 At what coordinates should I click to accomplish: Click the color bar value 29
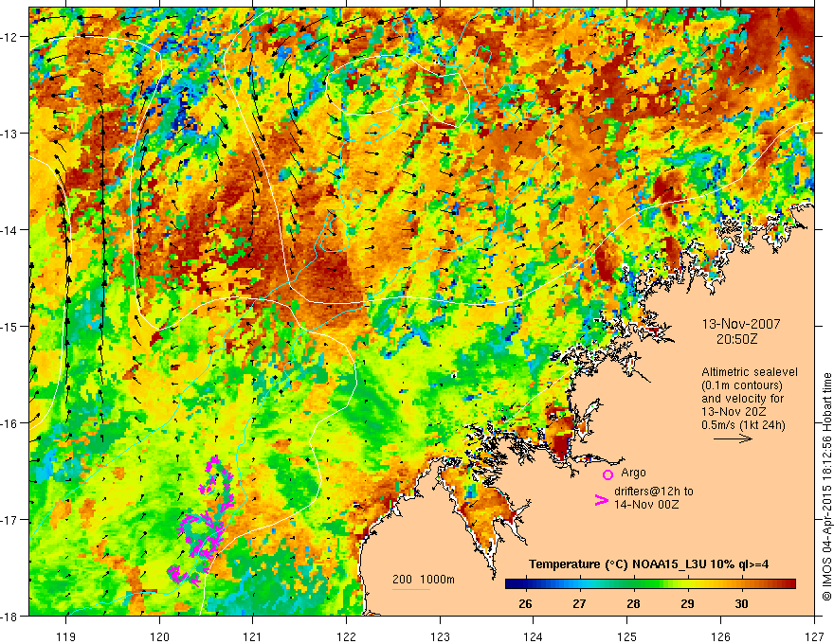687,604
